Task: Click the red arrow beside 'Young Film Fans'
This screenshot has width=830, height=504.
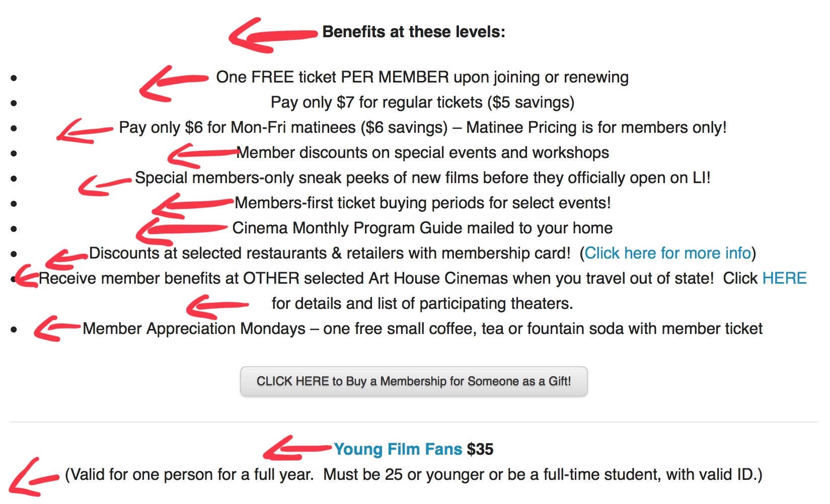Action: click(x=297, y=448)
